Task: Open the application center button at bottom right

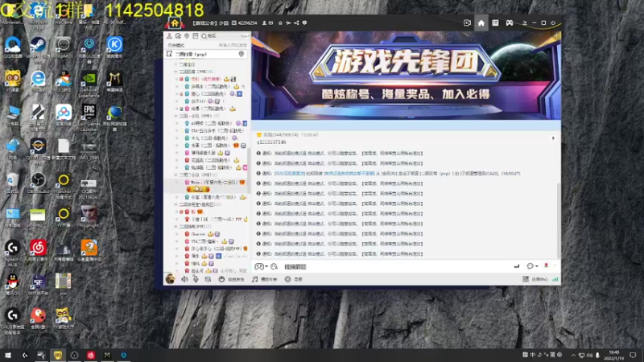Action: 535,279
